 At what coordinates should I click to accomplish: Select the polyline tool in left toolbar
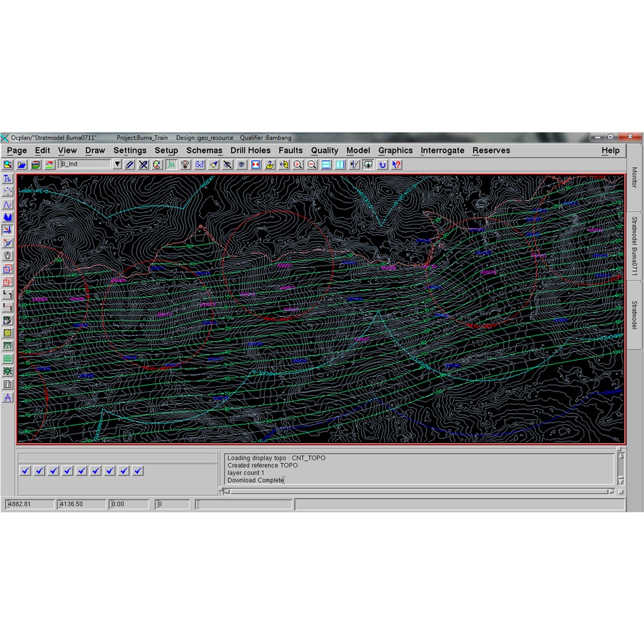click(8, 204)
